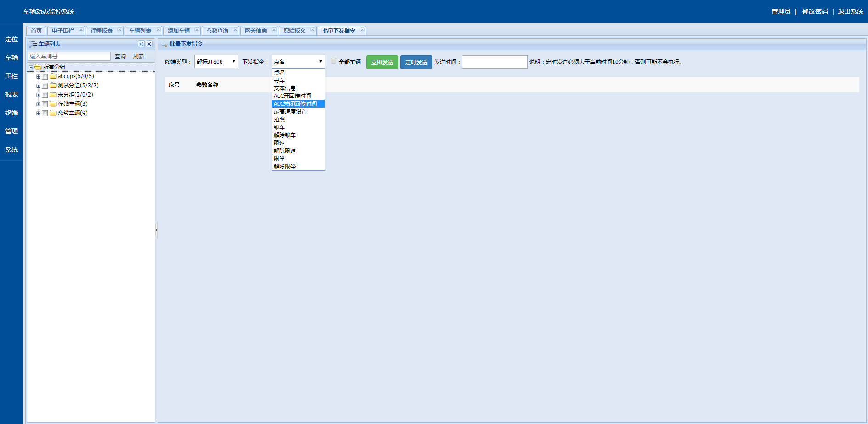Screen dimensions: 868x424
Task: Open the 终端类型 dropdown showing 部标JT808
Action: (216, 62)
